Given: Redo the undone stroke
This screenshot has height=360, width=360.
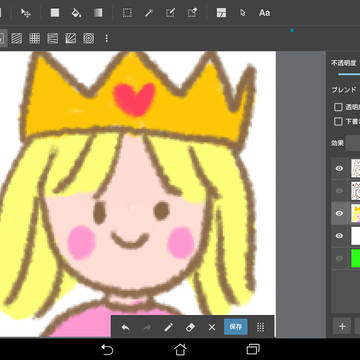Looking at the screenshot, I should 147,327.
